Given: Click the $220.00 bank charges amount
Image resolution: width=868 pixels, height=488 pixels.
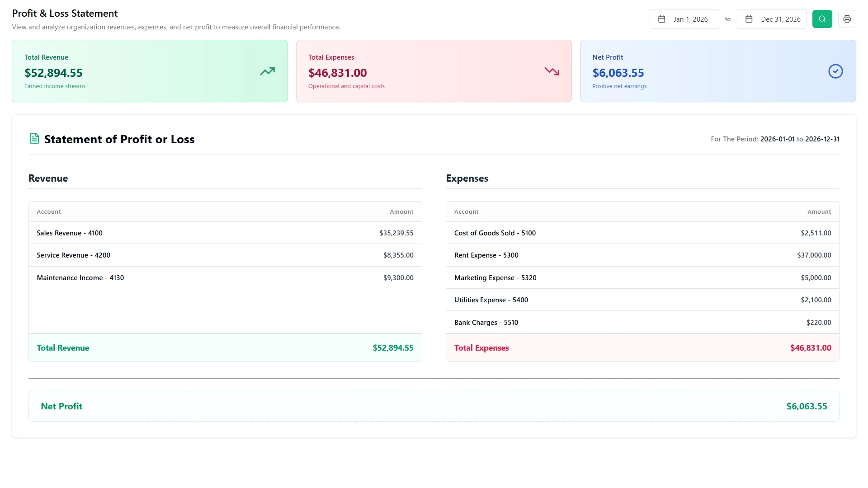Looking at the screenshot, I should click(819, 323).
